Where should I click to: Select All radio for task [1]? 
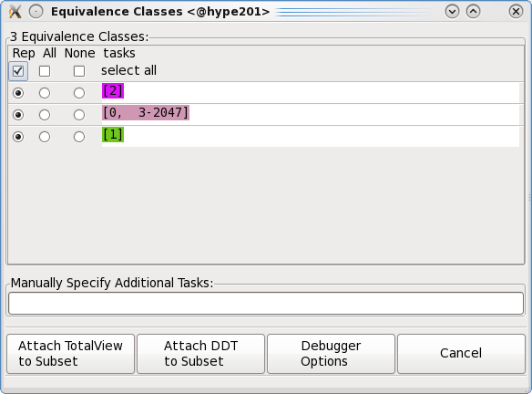point(45,137)
